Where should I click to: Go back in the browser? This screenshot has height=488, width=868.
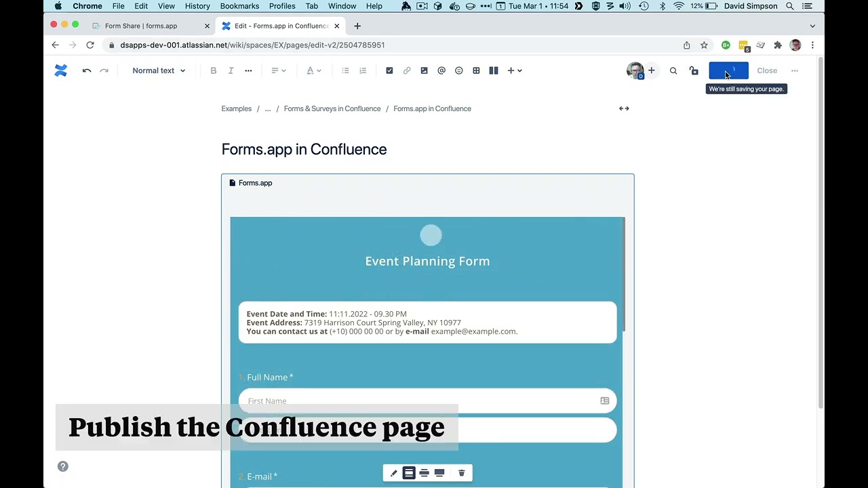pyautogui.click(x=55, y=45)
